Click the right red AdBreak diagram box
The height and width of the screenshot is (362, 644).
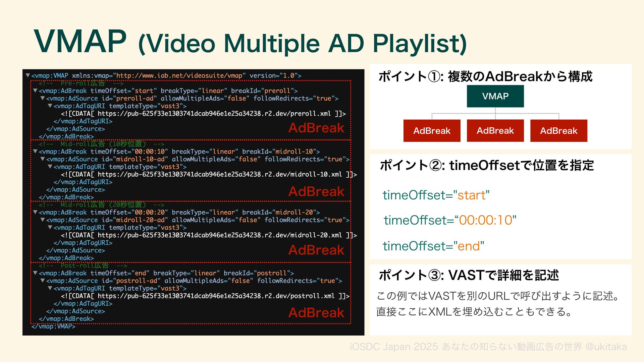tap(558, 131)
